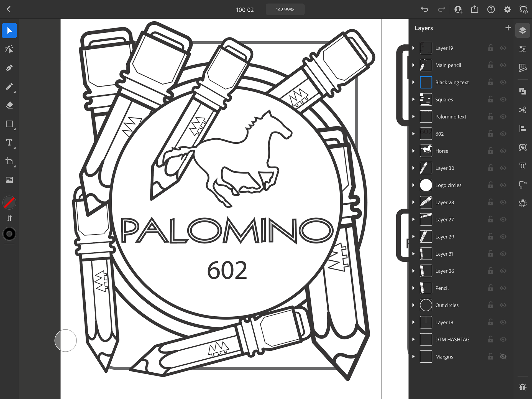Open the Help icon

pos(491,9)
